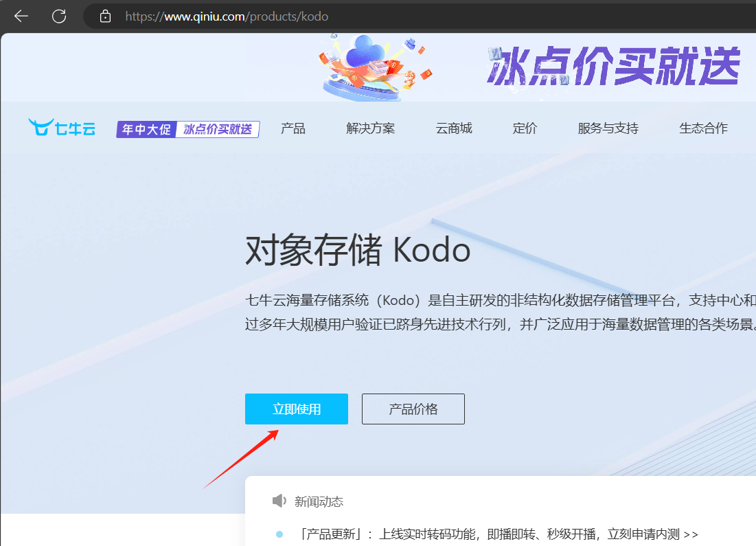The width and height of the screenshot is (756, 546).
Task: Click the large 冰点价买就送 banner text
Action: pos(613,67)
